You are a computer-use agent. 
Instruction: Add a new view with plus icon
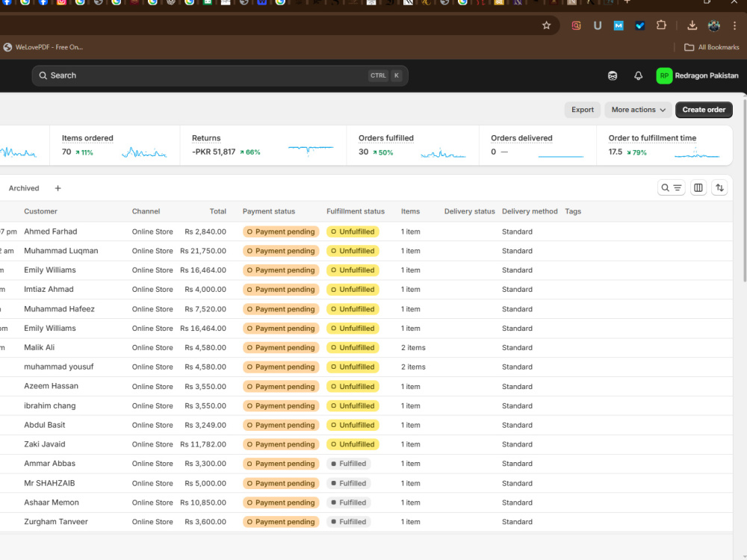pos(58,188)
